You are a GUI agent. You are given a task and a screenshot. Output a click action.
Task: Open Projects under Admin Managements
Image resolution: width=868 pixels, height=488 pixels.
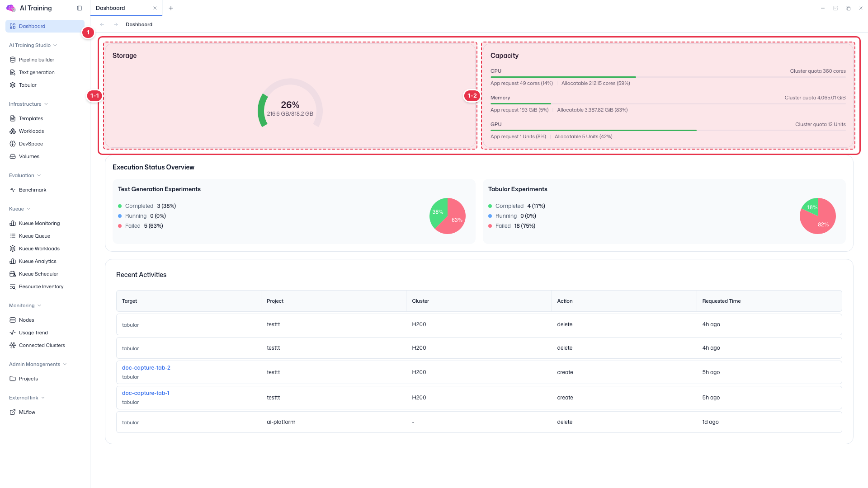click(x=45, y=379)
